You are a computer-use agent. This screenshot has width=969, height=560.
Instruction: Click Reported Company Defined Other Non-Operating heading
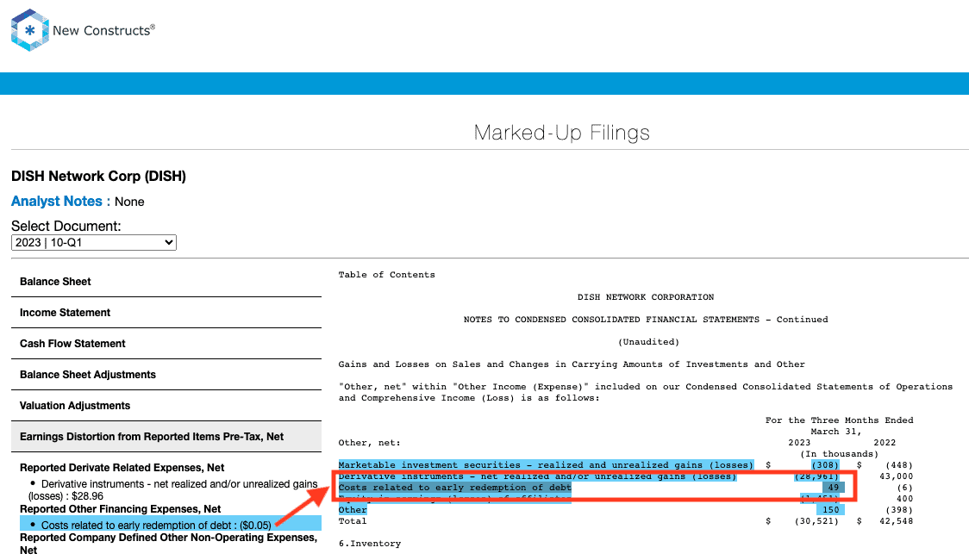pyautogui.click(x=168, y=544)
